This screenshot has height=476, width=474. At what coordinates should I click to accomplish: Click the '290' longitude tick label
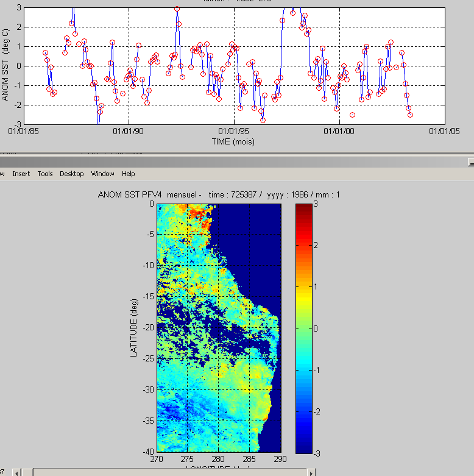pyautogui.click(x=280, y=459)
